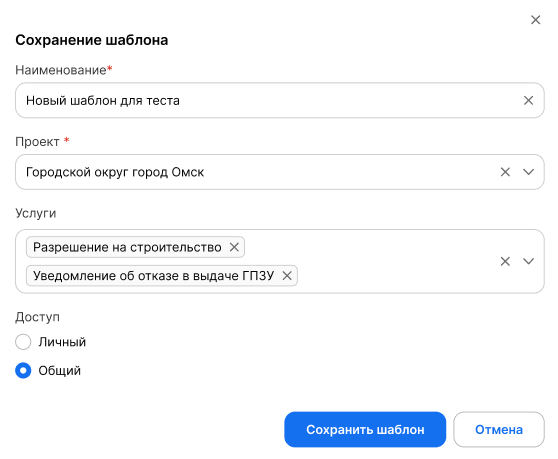The width and height of the screenshot is (558, 459).
Task: Click the Отмена button
Action: [499, 429]
